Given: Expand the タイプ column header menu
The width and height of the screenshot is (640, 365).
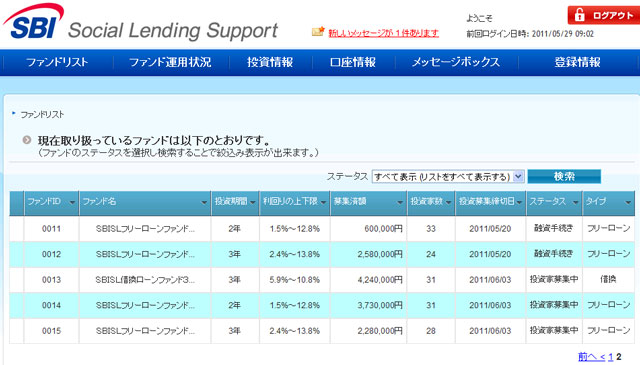Looking at the screenshot, I should [x=628, y=202].
